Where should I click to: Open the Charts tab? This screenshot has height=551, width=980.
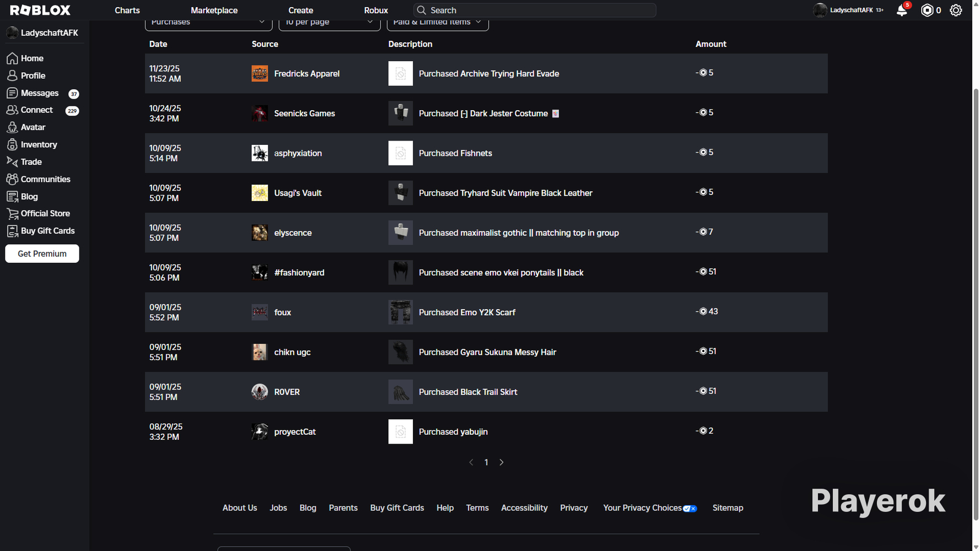[127, 10]
